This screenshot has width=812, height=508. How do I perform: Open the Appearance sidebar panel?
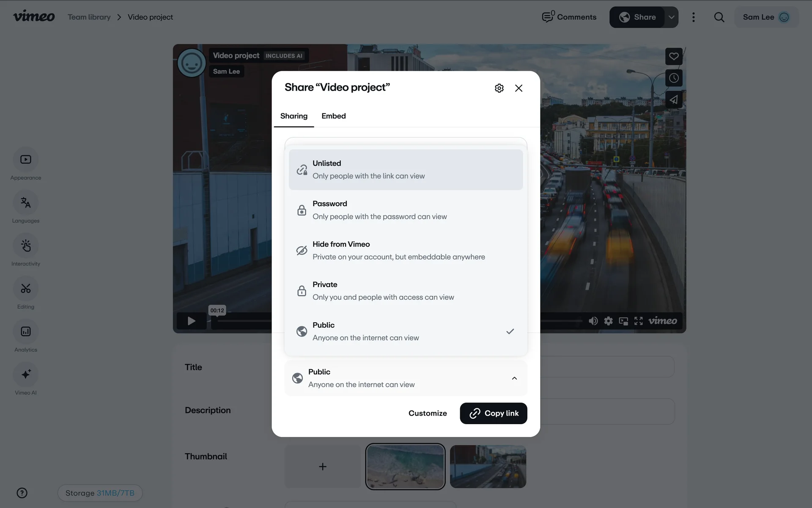point(26,160)
